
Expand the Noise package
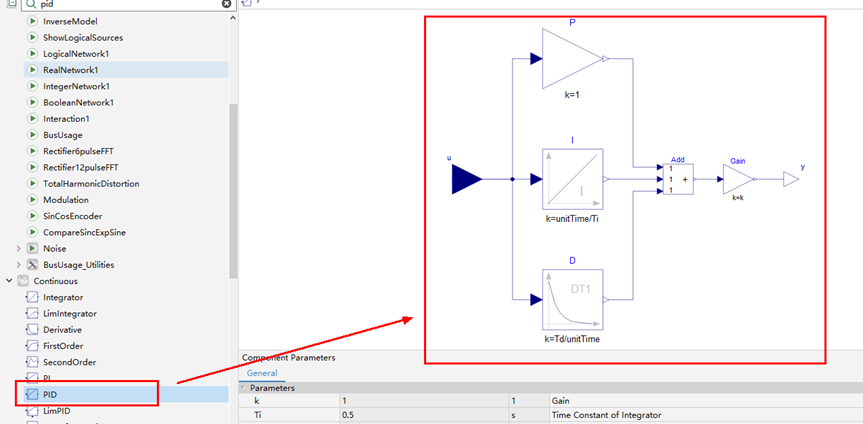[x=19, y=249]
